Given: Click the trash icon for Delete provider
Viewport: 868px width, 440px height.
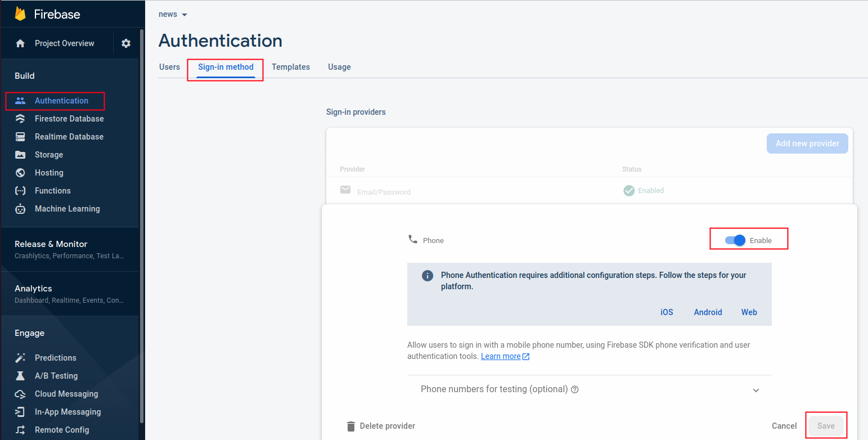Looking at the screenshot, I should [x=351, y=426].
